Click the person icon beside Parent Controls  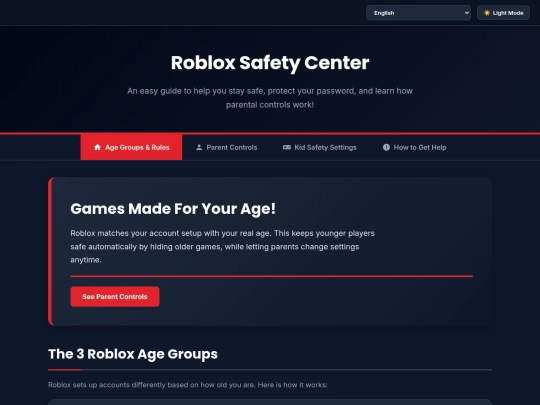(x=199, y=147)
